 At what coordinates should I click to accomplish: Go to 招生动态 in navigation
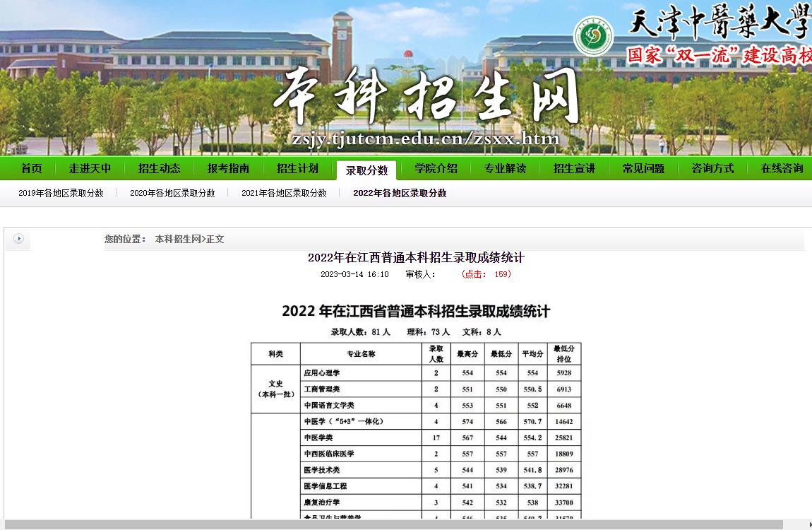[x=159, y=168]
